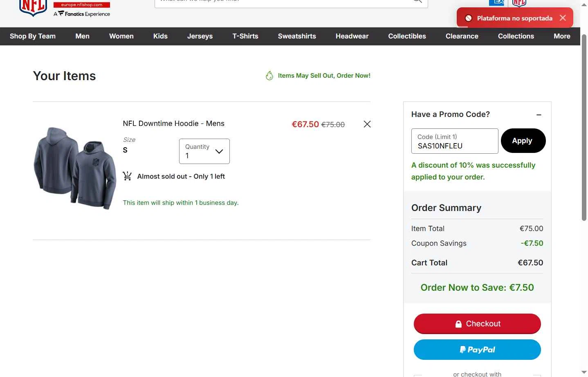The height and width of the screenshot is (377, 588).
Task: Proceed with the red Checkout button
Action: click(x=477, y=324)
